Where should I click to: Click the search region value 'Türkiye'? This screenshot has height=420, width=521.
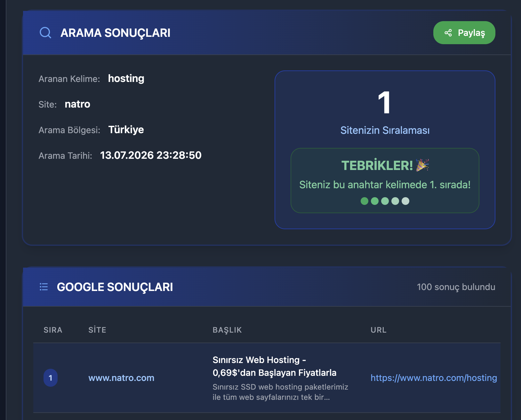126,130
